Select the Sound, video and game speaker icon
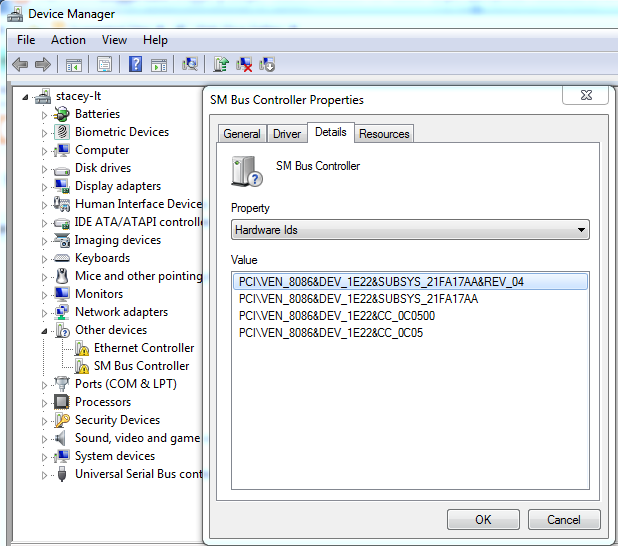This screenshot has width=618, height=546. tap(60, 438)
